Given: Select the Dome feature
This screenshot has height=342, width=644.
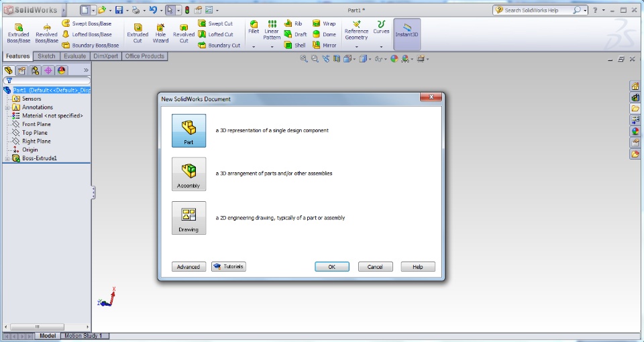Looking at the screenshot, I should coord(325,34).
